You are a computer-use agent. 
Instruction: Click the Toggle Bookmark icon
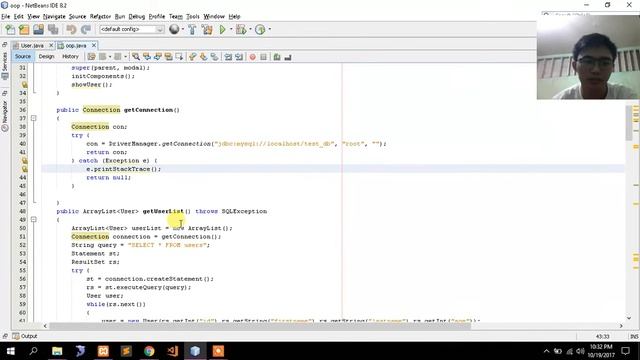(x=214, y=57)
